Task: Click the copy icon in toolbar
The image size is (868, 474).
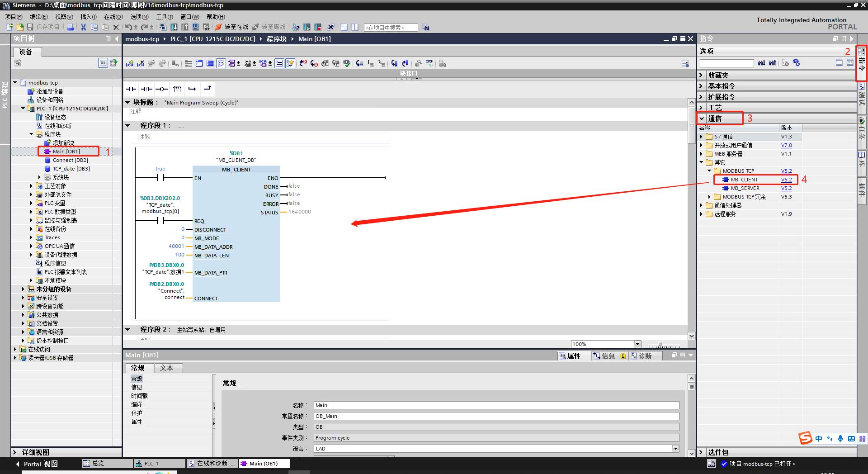Action: coord(94,27)
